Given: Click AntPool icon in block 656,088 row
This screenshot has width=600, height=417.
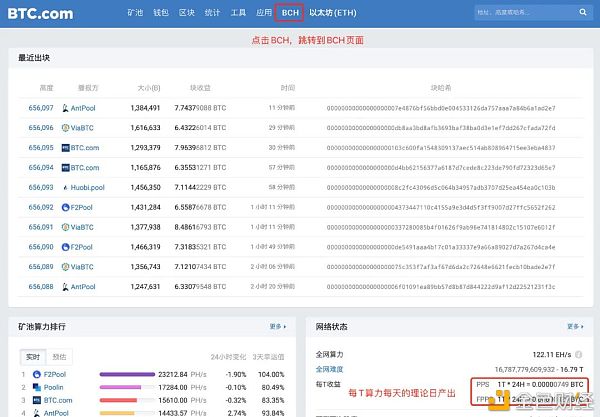Looking at the screenshot, I should click(65, 287).
